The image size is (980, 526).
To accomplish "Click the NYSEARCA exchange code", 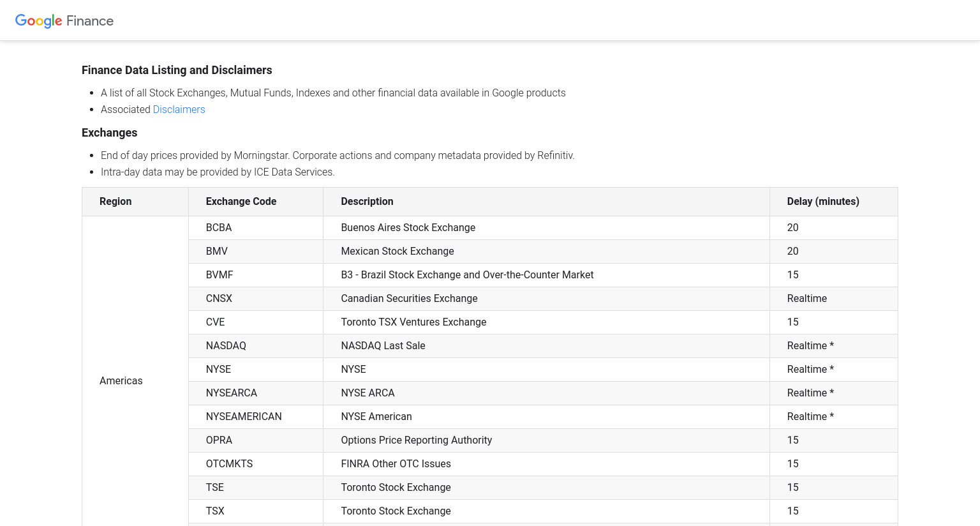I will [x=232, y=393].
